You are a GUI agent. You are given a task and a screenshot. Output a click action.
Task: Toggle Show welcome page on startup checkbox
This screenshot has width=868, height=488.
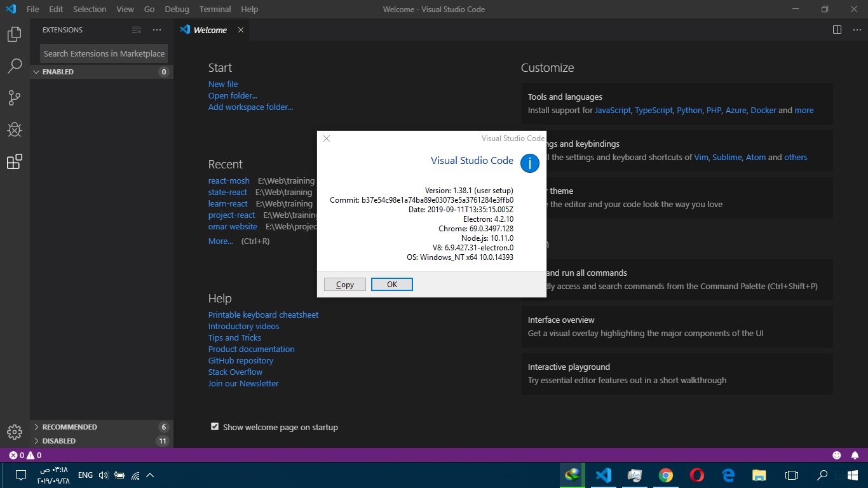(x=215, y=427)
